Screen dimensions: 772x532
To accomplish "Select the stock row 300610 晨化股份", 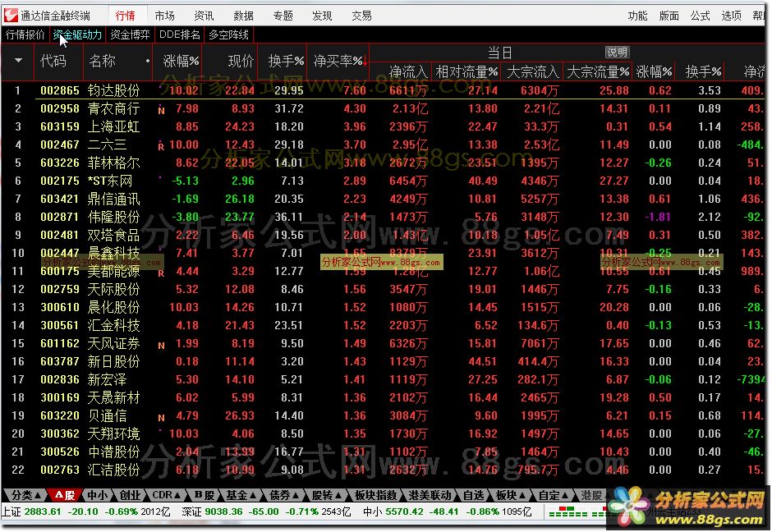I will 384,307.
